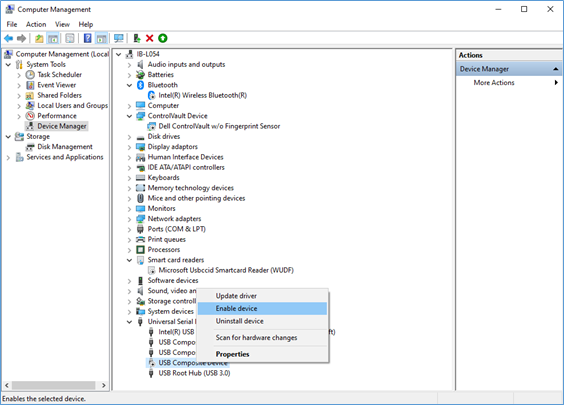The image size is (564, 405).
Task: Collapse the IB-L054 root node
Action: pos(118,54)
